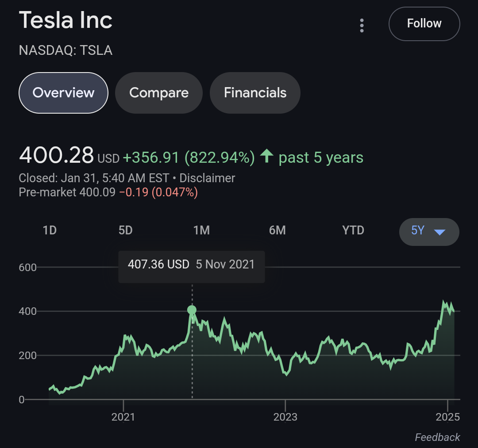The height and width of the screenshot is (448, 478).
Task: Select the 1M time range
Action: coord(201,230)
